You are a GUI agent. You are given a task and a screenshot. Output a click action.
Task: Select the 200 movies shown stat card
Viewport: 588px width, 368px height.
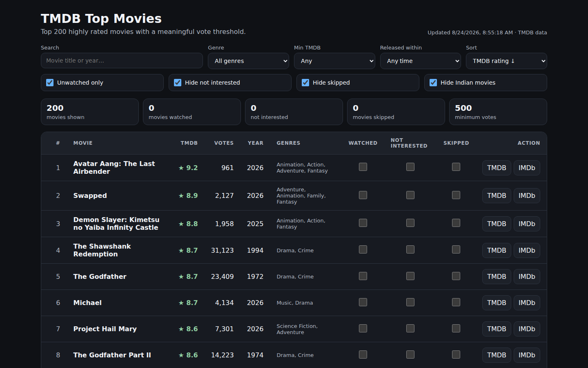pos(90,112)
